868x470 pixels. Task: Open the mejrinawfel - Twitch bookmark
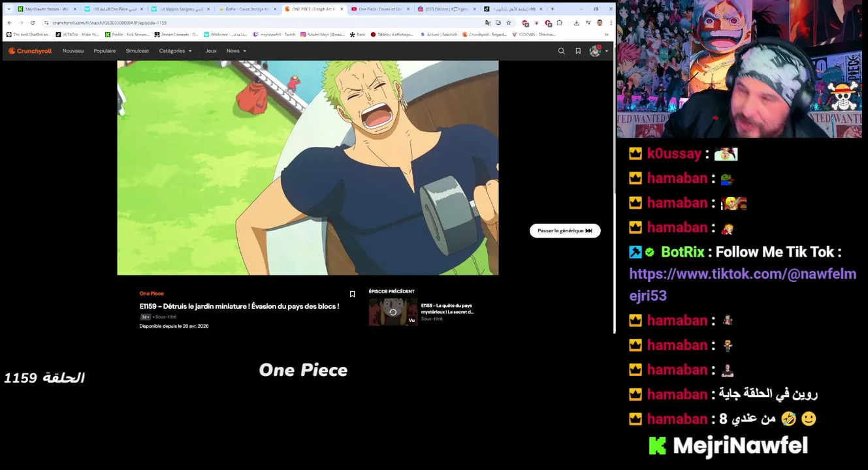pos(274,35)
